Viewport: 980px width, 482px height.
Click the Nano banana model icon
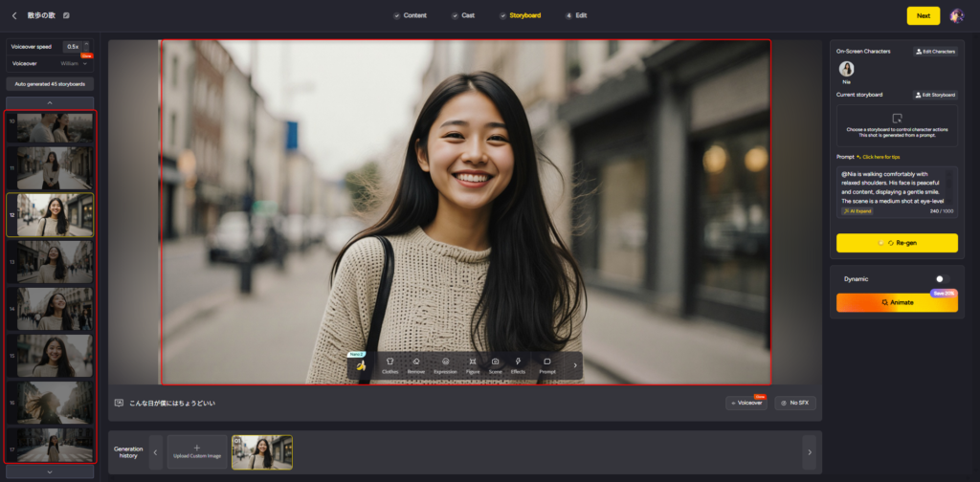coord(361,365)
